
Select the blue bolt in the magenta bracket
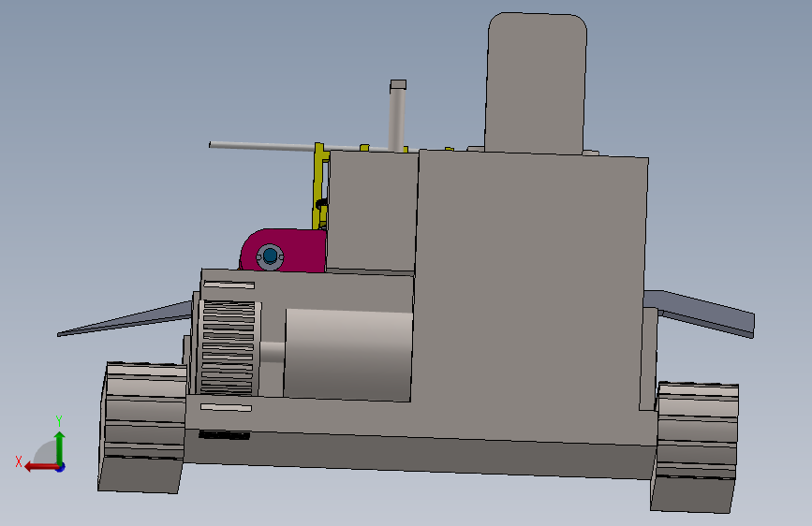270,256
